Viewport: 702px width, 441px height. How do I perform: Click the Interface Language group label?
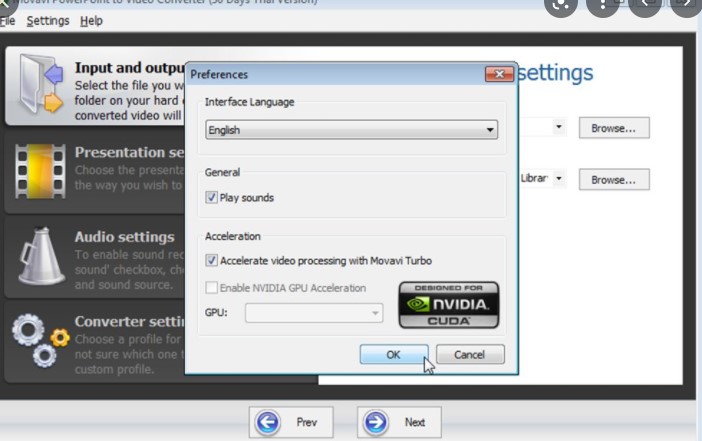(x=249, y=102)
